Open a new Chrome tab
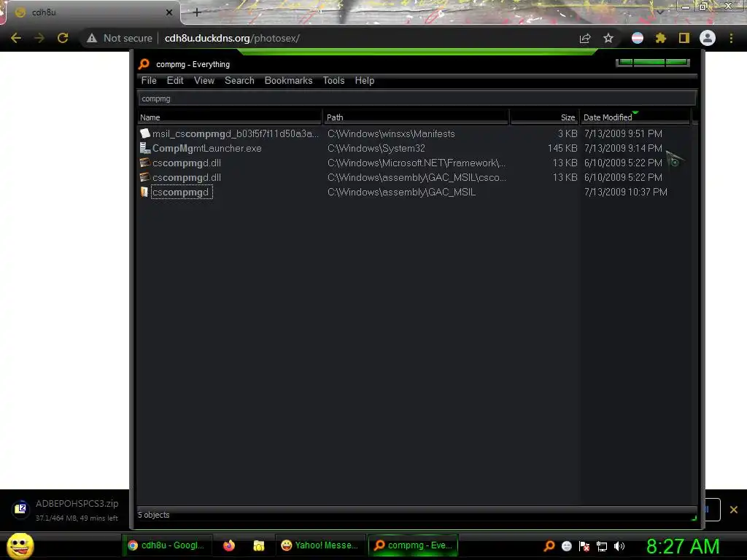Image resolution: width=747 pixels, height=560 pixels. (197, 12)
